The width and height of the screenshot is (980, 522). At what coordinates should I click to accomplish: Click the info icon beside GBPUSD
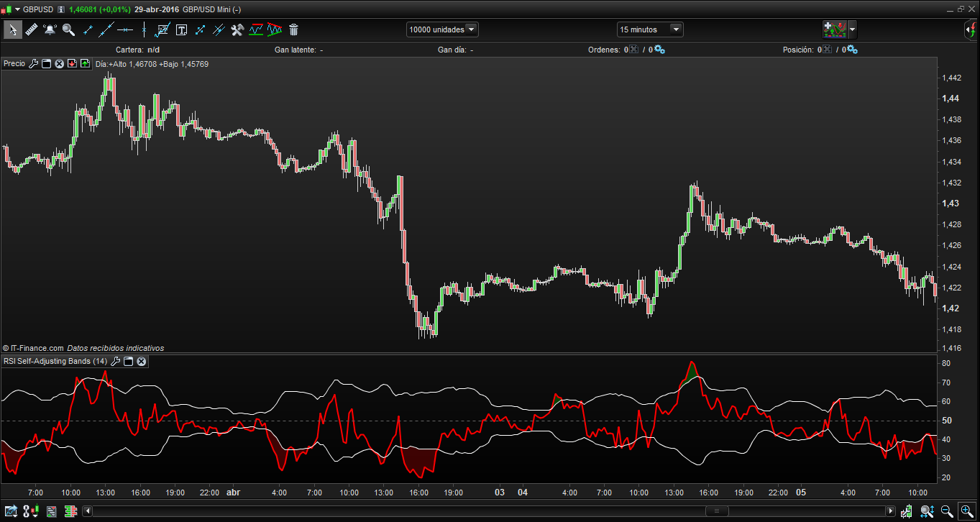[60, 9]
